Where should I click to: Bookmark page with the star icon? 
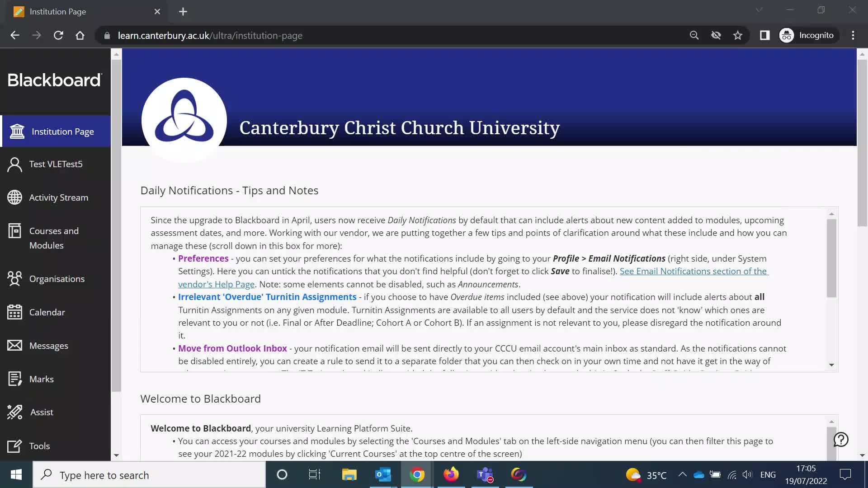click(x=738, y=35)
